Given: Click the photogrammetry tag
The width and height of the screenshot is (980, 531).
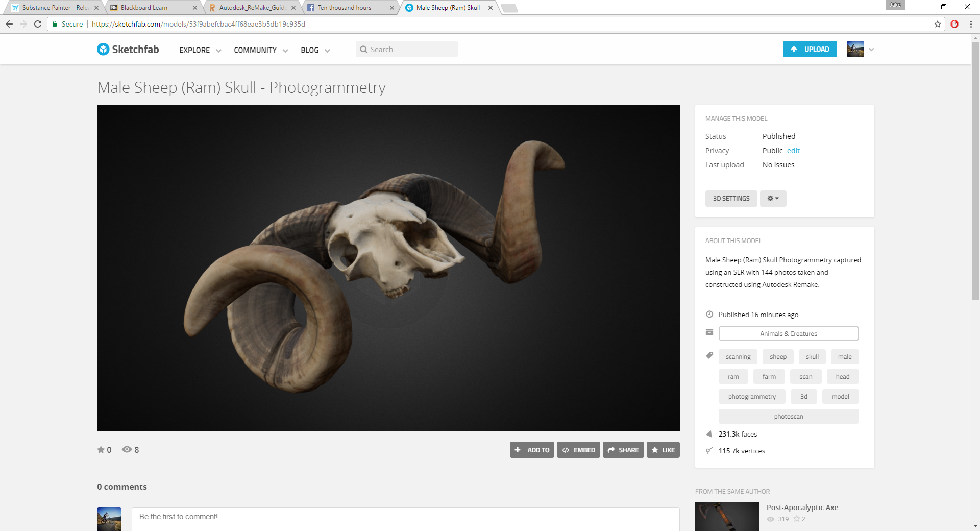Looking at the screenshot, I should click(752, 396).
